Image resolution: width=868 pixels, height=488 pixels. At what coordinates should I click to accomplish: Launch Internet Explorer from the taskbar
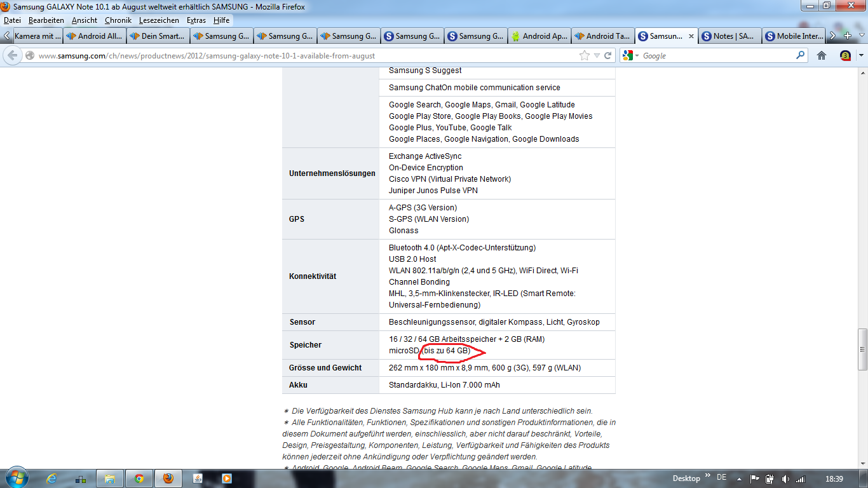click(x=52, y=478)
